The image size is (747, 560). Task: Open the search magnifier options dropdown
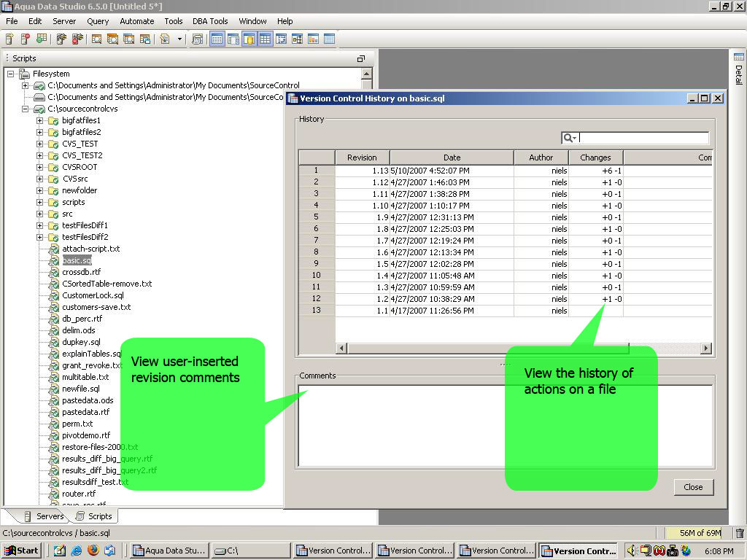tap(570, 138)
